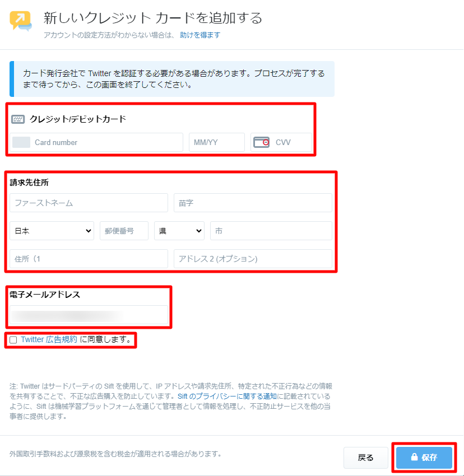Click the chat bubble logo icon
The height and width of the screenshot is (476, 464).
pos(21,21)
